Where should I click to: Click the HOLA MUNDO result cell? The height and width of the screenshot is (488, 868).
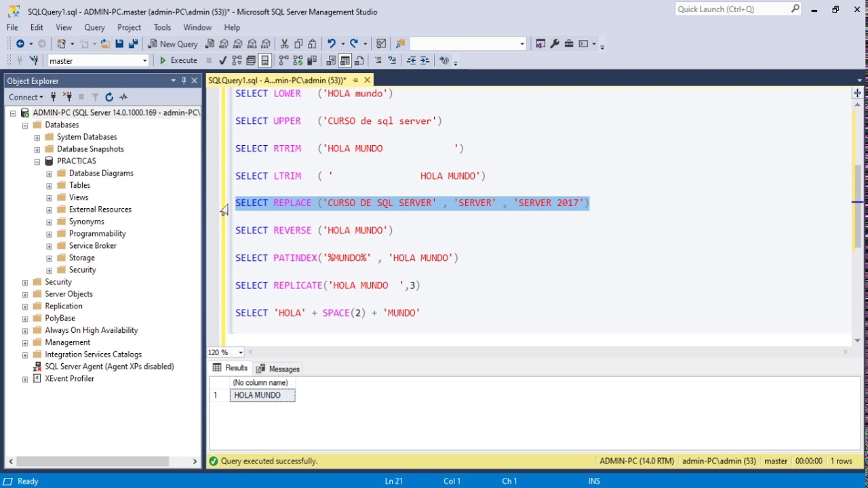[x=262, y=395]
